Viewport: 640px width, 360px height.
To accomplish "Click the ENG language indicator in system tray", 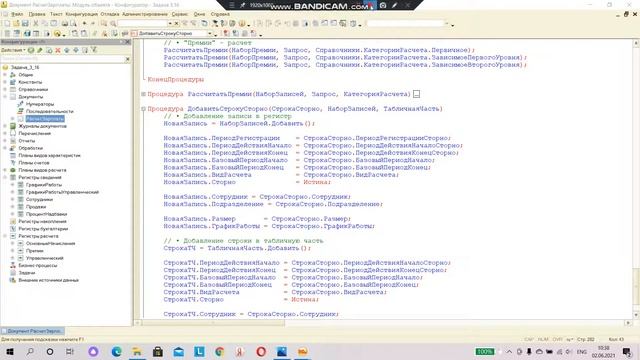I will pos(581,351).
